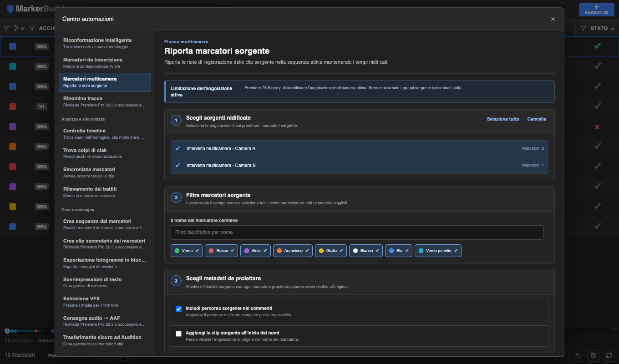Click the marker name filter field
The height and width of the screenshot is (364, 619).
(357, 233)
